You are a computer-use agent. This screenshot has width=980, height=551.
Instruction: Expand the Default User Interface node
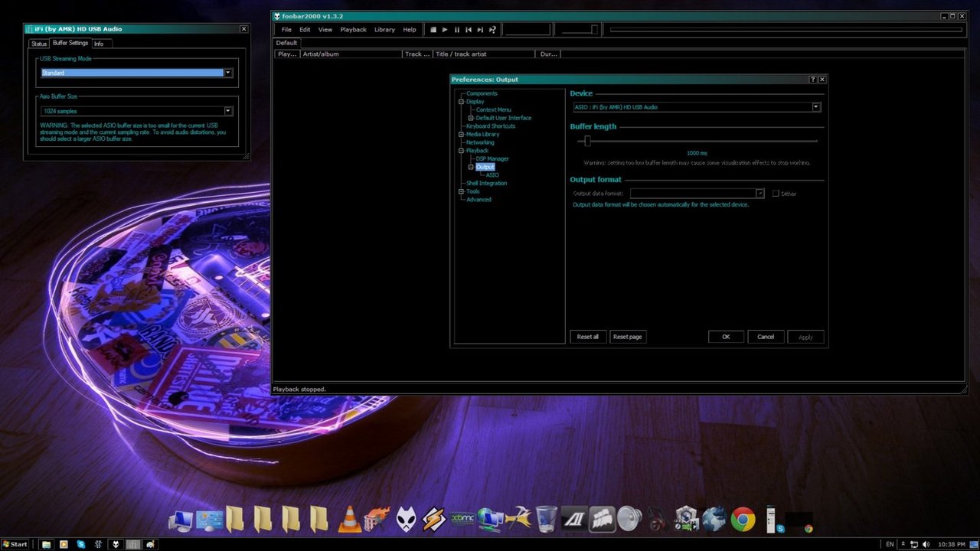[471, 118]
